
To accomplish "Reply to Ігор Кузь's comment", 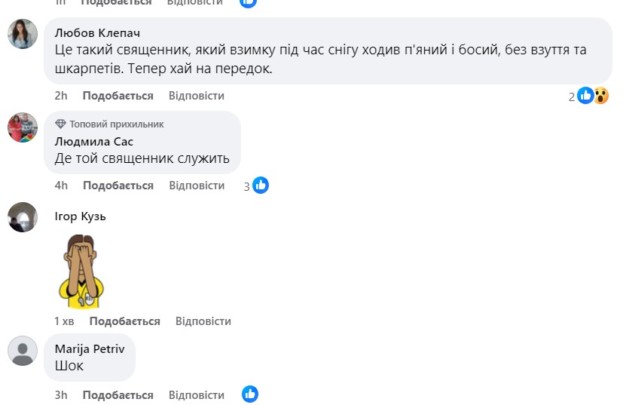I will pos(203,321).
